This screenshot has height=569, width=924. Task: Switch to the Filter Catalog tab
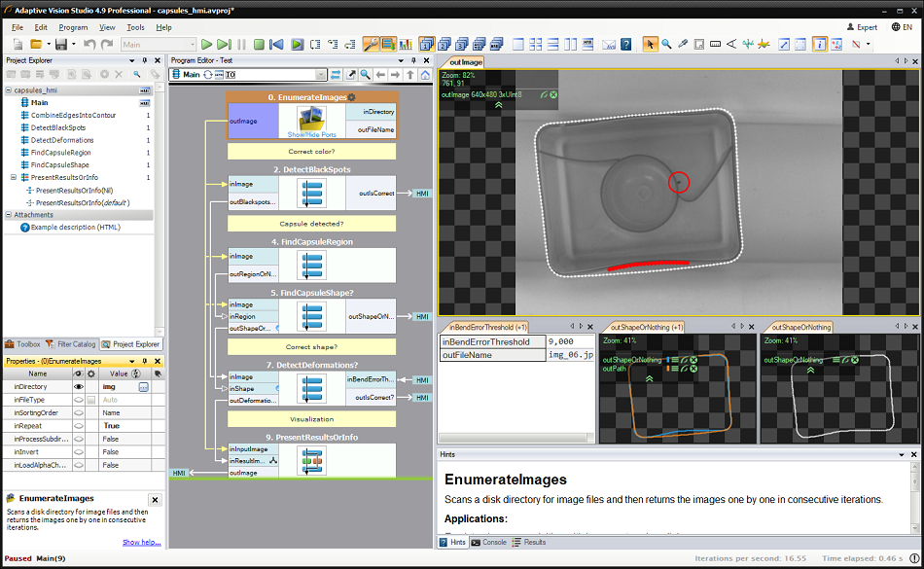coord(71,343)
